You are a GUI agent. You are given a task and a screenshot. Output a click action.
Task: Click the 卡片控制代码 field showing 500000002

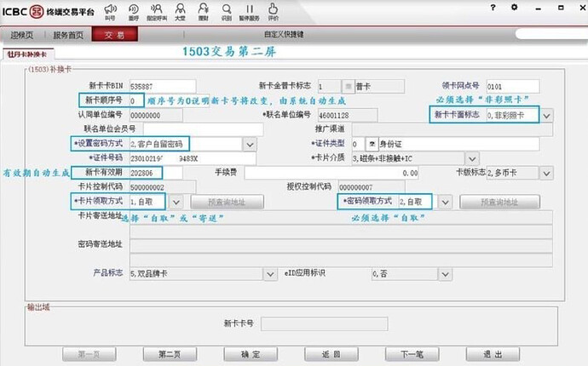[163, 187]
